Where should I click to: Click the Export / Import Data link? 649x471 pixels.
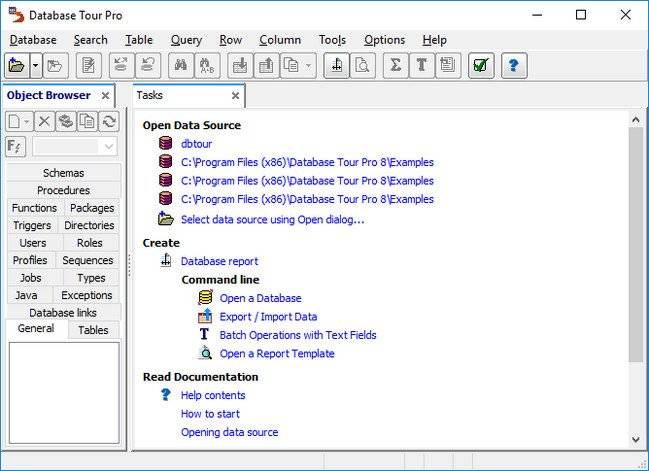tap(268, 317)
